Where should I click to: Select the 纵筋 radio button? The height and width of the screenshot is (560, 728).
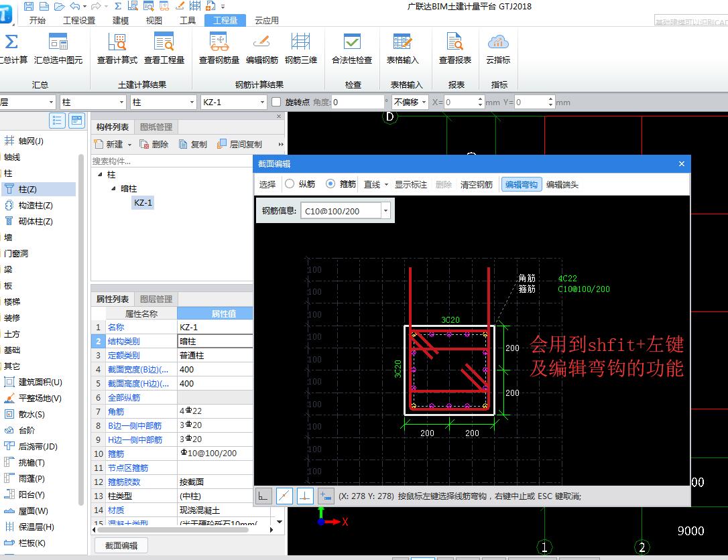(x=290, y=184)
